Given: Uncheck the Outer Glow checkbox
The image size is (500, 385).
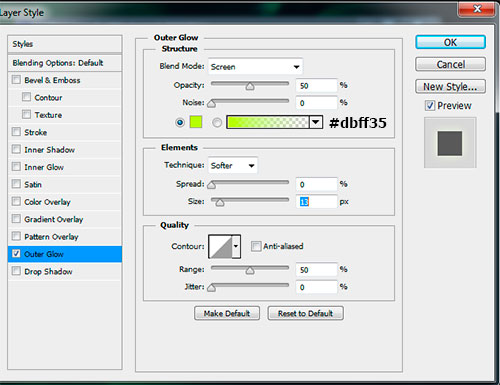Looking at the screenshot, I should (16, 254).
